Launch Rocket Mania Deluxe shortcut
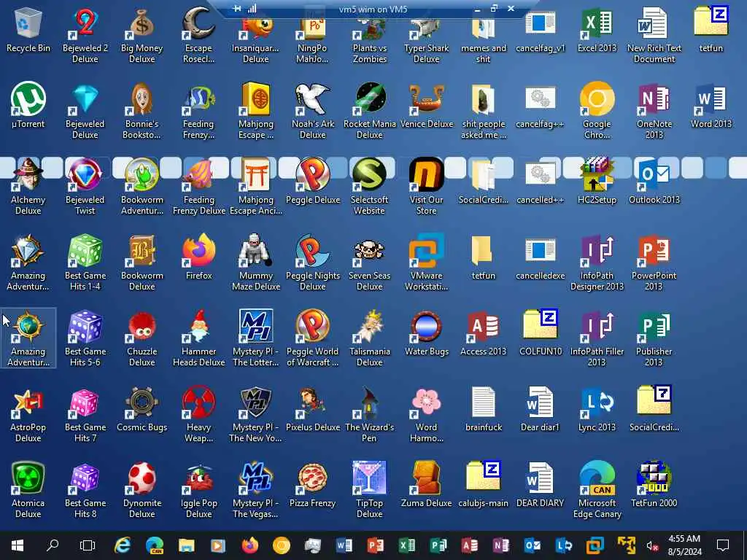Image resolution: width=747 pixels, height=560 pixels. point(370,111)
